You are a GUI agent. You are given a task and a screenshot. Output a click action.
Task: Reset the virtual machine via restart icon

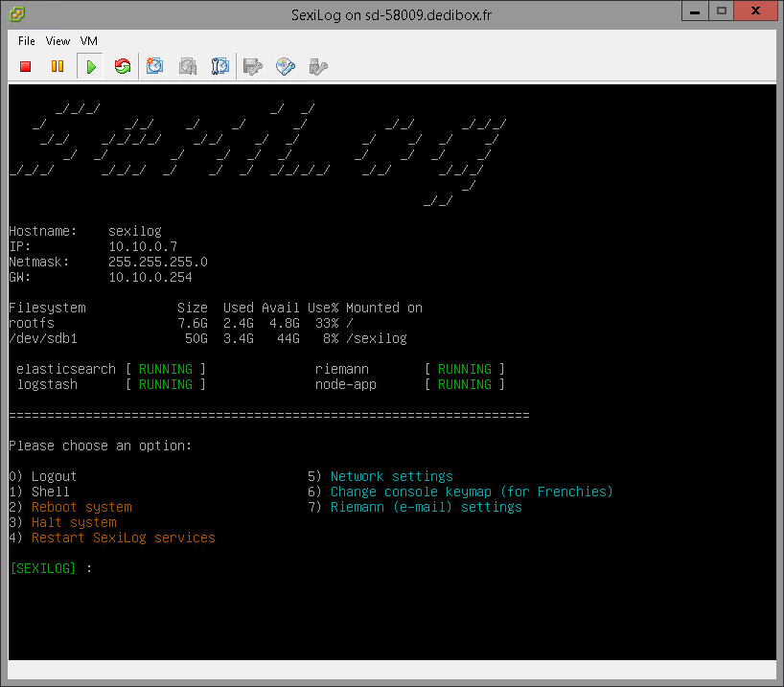pyautogui.click(x=123, y=66)
